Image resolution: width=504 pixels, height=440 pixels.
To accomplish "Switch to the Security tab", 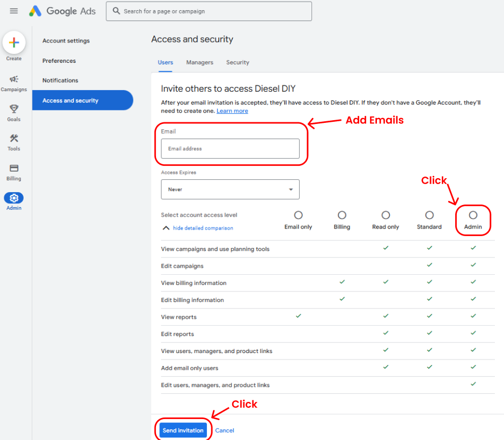I will [238, 63].
